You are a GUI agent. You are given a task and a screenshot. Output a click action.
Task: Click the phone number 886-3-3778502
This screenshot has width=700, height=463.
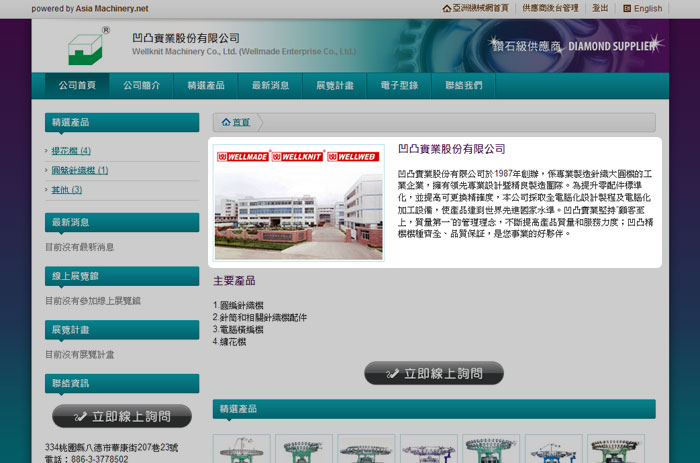100,459
